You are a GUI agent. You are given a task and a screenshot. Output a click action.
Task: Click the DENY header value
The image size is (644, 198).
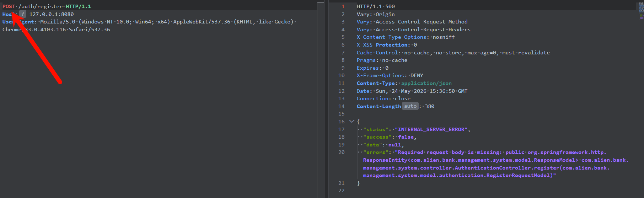417,75
